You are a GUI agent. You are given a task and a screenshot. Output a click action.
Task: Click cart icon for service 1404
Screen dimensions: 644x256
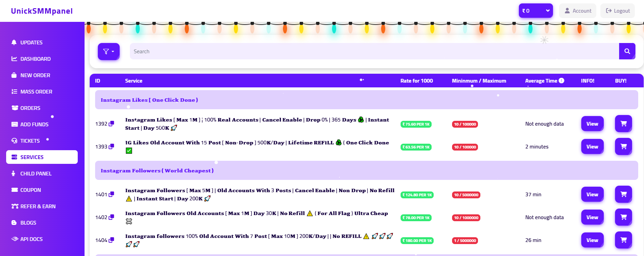coord(623,240)
